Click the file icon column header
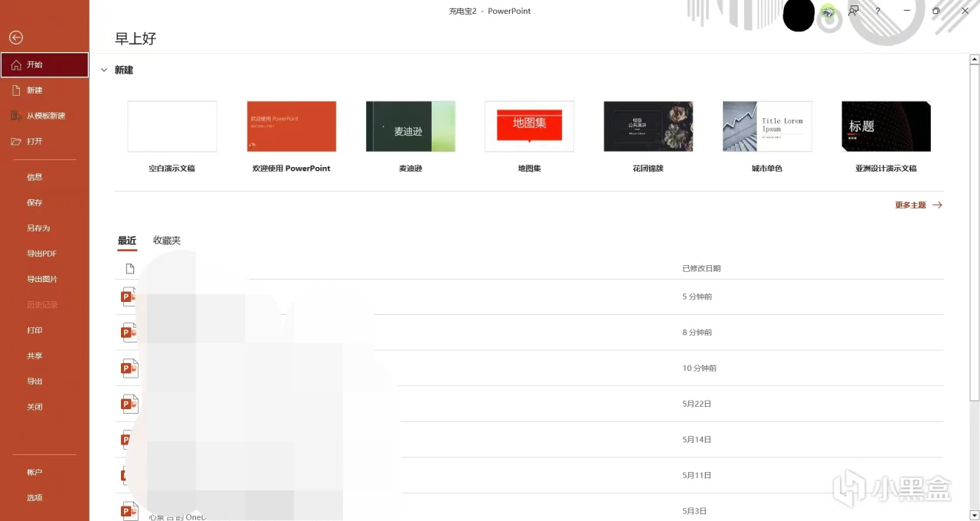The image size is (980, 521). [x=130, y=269]
